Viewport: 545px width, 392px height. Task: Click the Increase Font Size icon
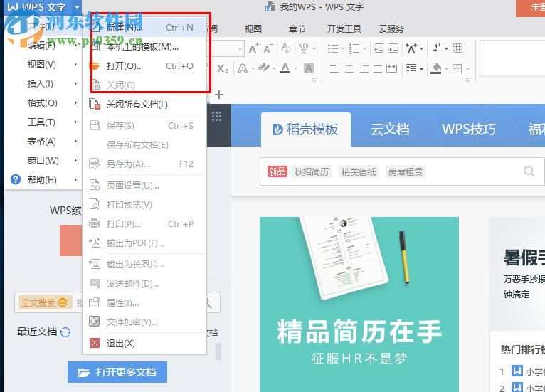pyautogui.click(x=253, y=48)
